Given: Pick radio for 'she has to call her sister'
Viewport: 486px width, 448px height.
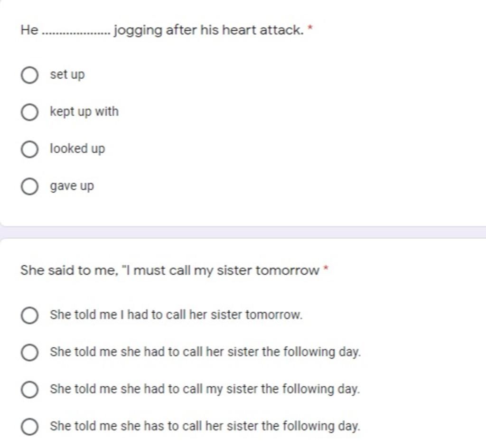Looking at the screenshot, I should pos(30,426).
